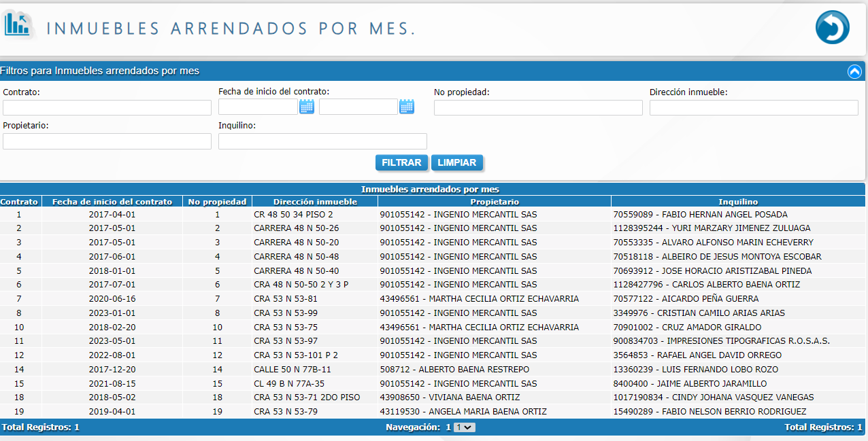Focus the Contrato input field

coord(107,107)
